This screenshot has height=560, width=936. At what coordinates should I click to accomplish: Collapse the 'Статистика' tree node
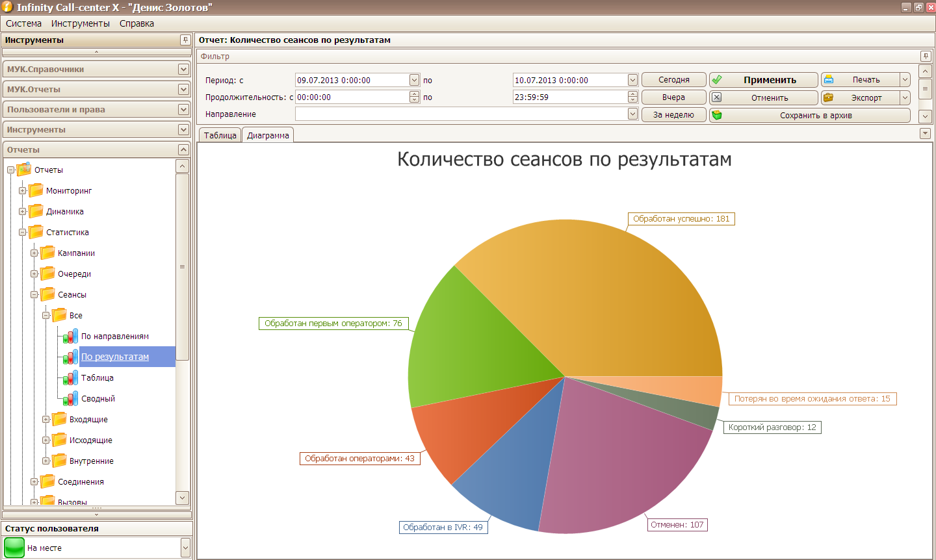(22, 233)
